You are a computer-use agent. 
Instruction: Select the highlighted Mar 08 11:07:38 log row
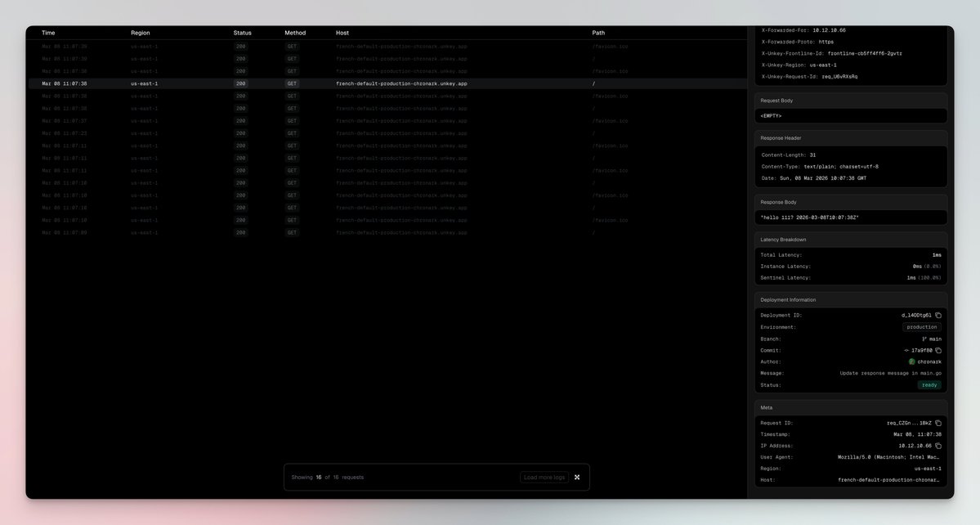pyautogui.click(x=387, y=83)
